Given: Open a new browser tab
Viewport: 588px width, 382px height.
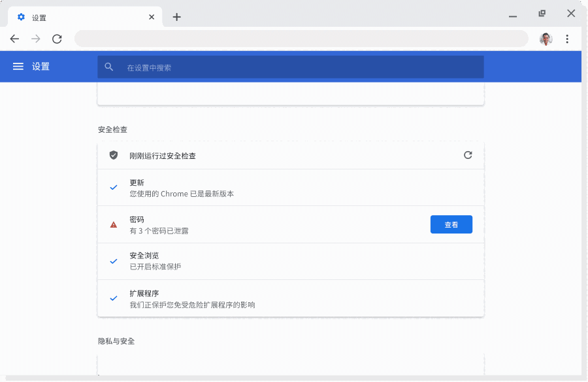Looking at the screenshot, I should [176, 17].
